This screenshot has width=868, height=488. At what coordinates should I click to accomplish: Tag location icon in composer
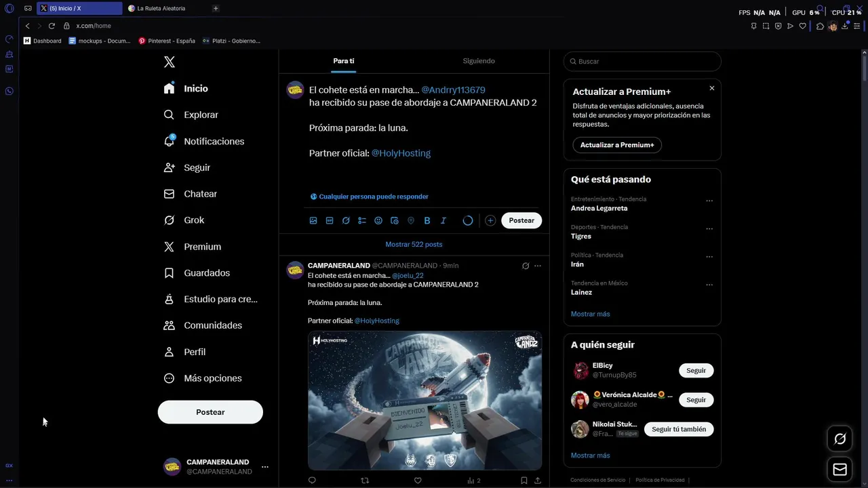(411, 221)
